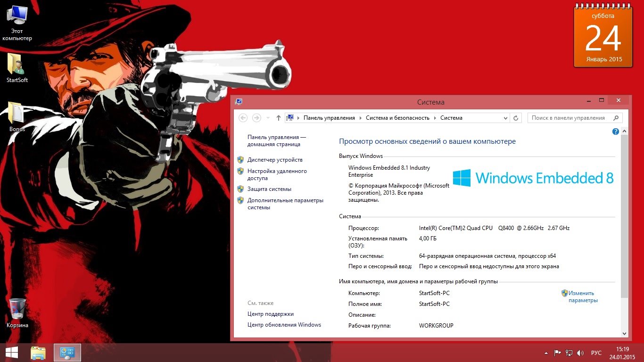
Task: Open the StartSoft folder on the desktop
Action: tap(17, 68)
